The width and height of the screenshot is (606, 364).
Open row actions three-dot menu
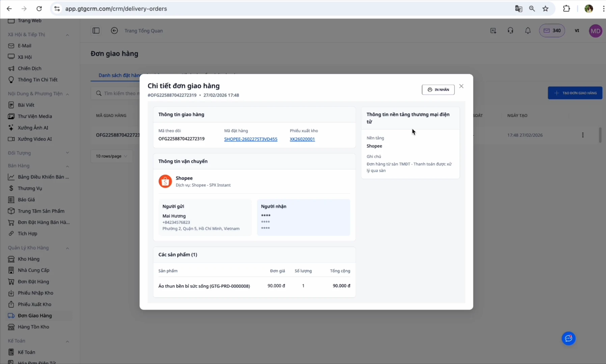coord(582,135)
